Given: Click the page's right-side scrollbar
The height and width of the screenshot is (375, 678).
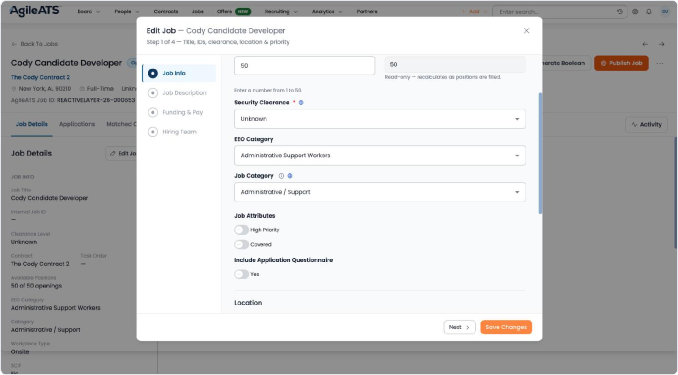Looking at the screenshot, I should (x=675, y=192).
